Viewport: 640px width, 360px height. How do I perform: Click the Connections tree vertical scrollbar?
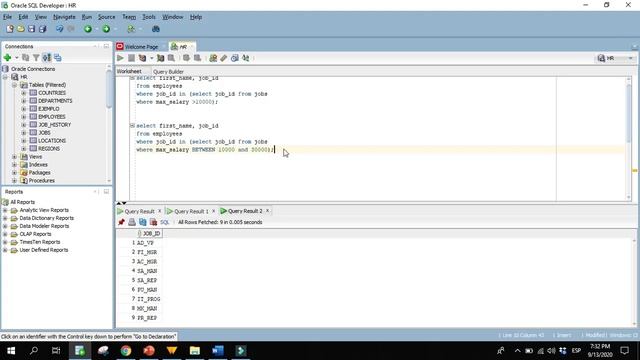109,90
